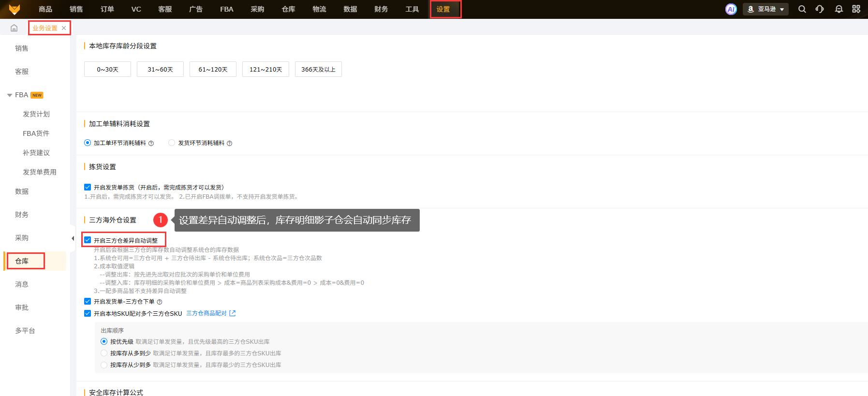
Task: Open the 仓库 top menu
Action: 289,9
